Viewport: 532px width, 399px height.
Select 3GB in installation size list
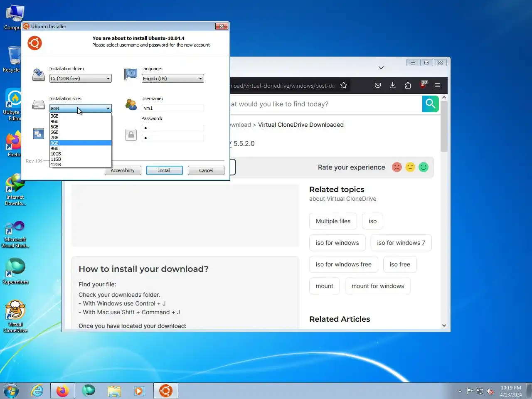[81, 116]
